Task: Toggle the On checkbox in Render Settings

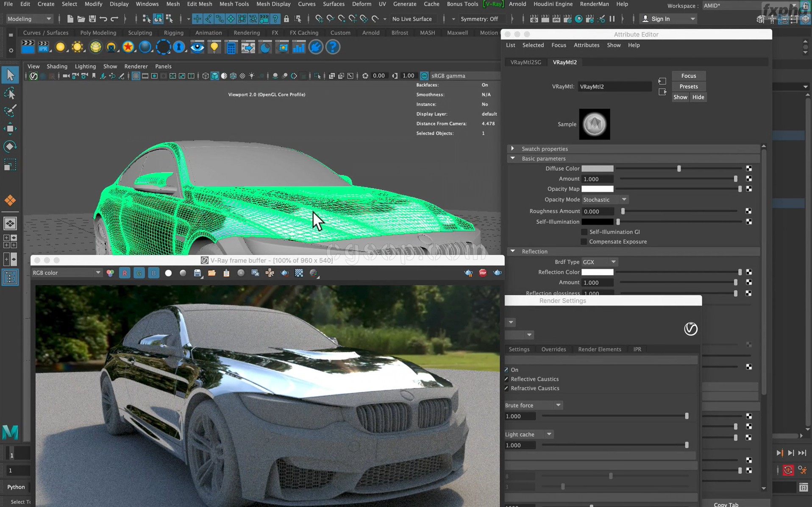Action: pos(506,370)
